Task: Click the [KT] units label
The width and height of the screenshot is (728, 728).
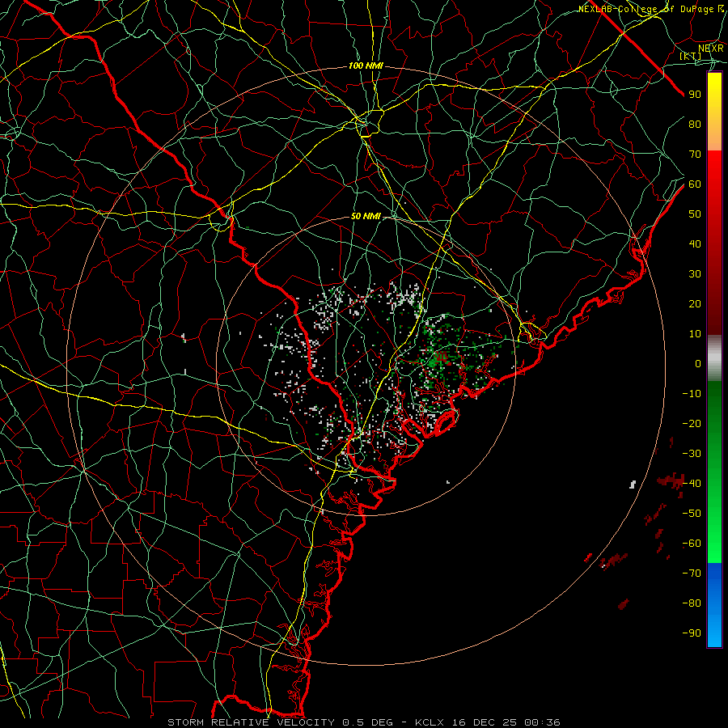Action: pyautogui.click(x=691, y=56)
